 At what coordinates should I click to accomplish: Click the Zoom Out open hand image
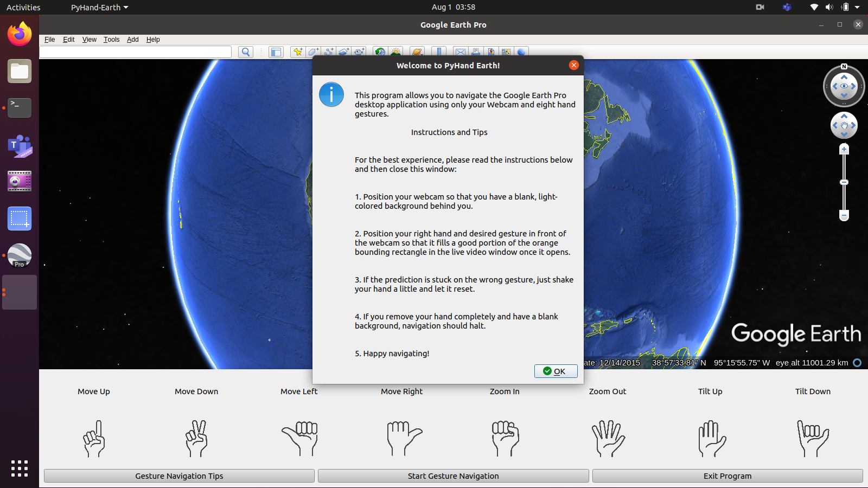608,438
